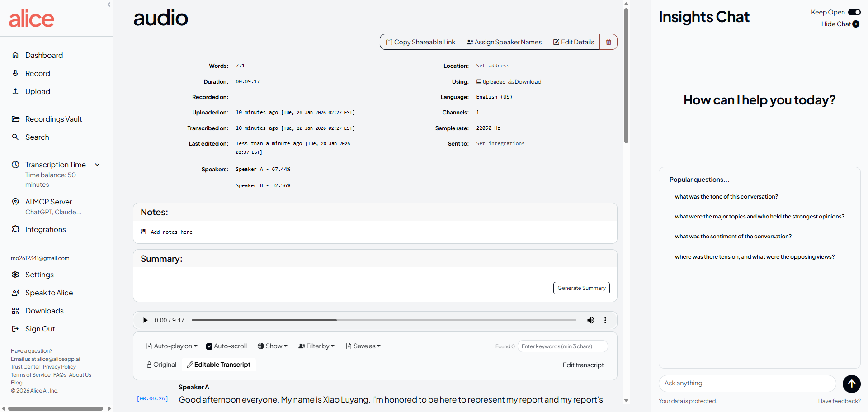Toggle the Keep Open switch
This screenshot has height=412, width=868.
coord(854,12)
